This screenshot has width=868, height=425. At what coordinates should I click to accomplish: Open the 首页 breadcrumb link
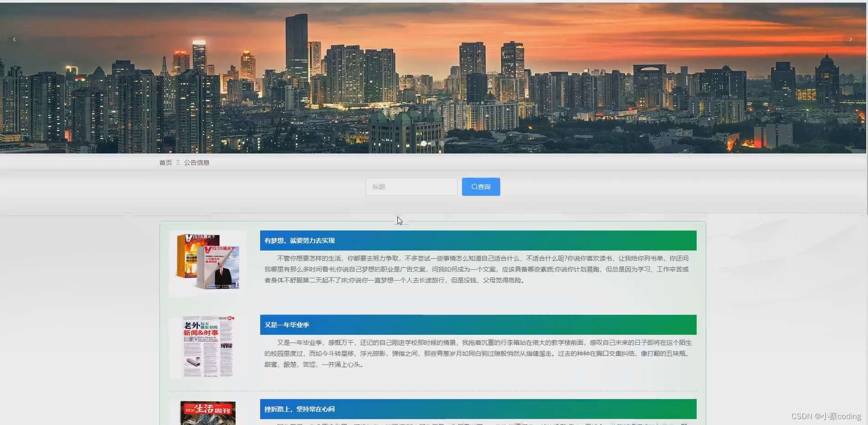coord(165,163)
